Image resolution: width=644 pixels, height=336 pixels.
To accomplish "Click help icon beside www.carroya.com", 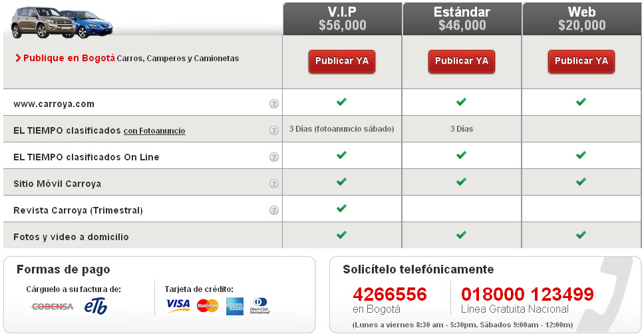I will click(274, 104).
